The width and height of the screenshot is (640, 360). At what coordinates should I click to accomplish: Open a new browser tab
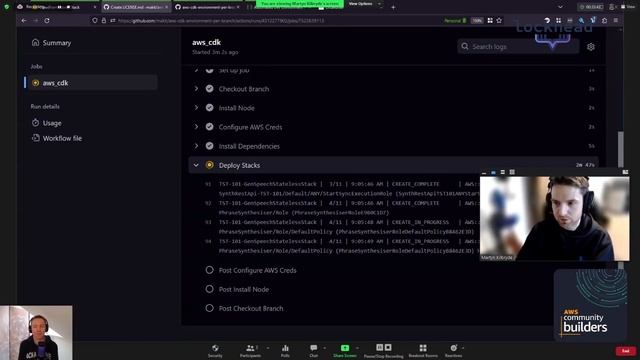tap(393, 7)
